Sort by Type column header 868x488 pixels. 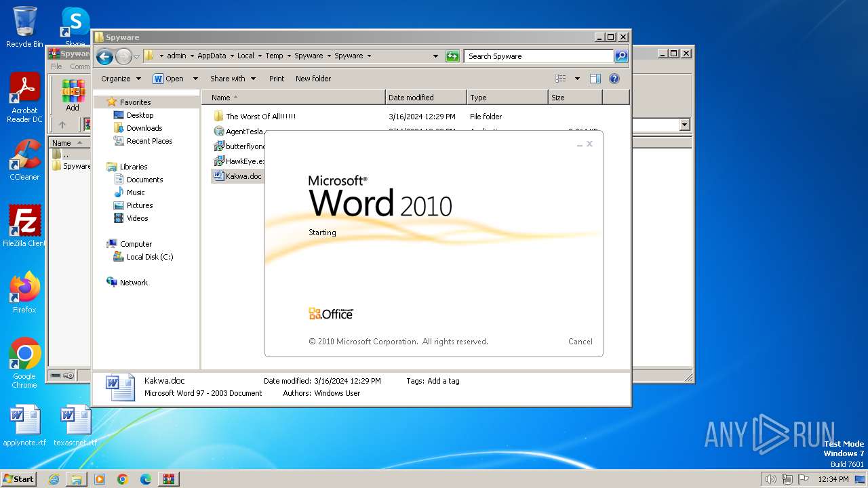click(x=507, y=98)
